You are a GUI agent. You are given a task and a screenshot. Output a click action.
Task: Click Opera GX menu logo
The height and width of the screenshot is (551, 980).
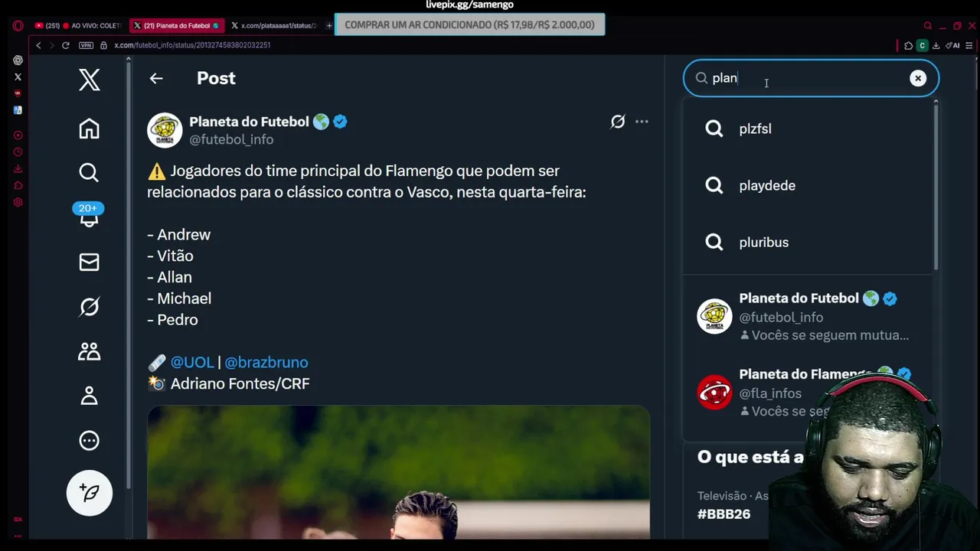tap(18, 25)
